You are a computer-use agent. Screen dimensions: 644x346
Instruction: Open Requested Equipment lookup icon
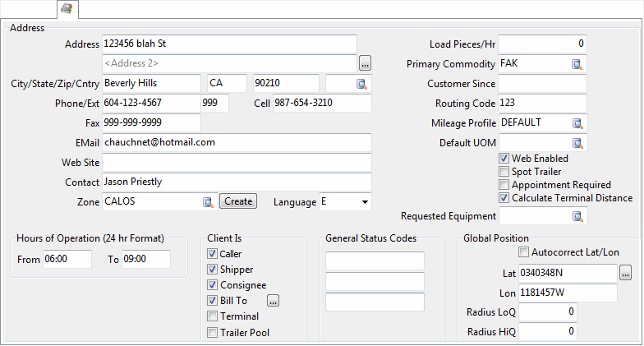[577, 217]
